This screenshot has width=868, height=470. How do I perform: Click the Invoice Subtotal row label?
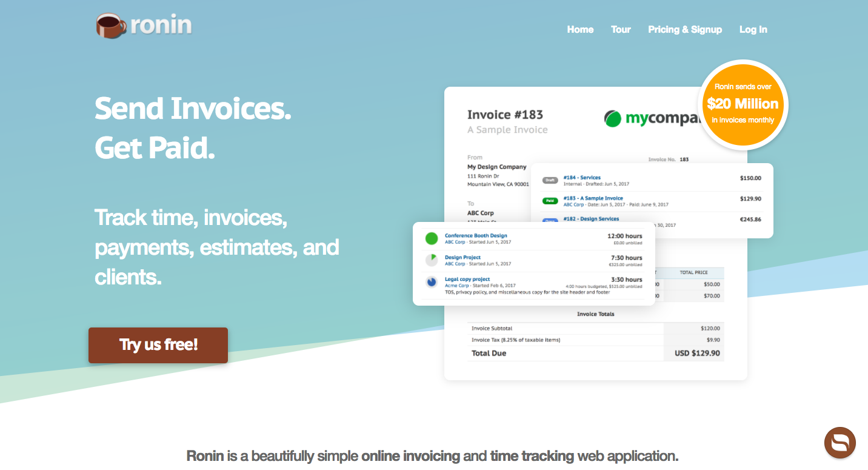(492, 328)
